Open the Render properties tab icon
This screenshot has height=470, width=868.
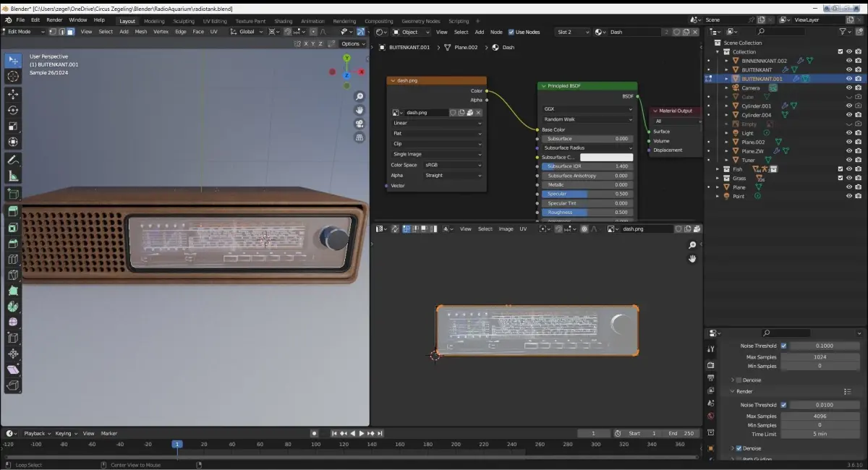click(x=710, y=365)
